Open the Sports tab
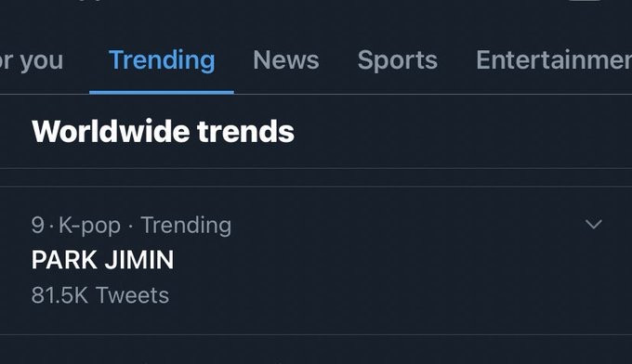The height and width of the screenshot is (364, 632). pyautogui.click(x=398, y=60)
